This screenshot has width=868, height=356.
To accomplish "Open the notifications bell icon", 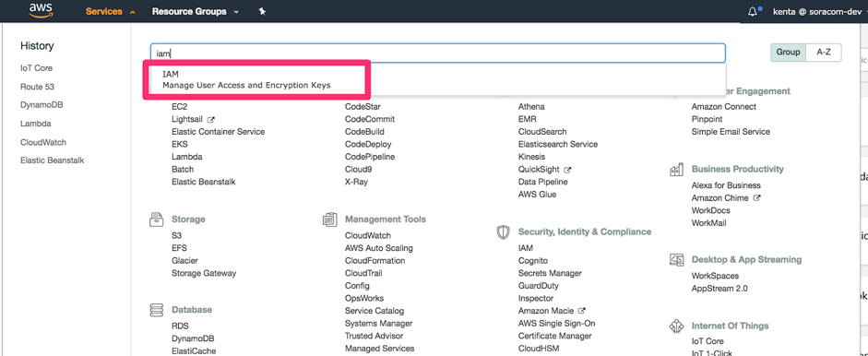I will [753, 11].
